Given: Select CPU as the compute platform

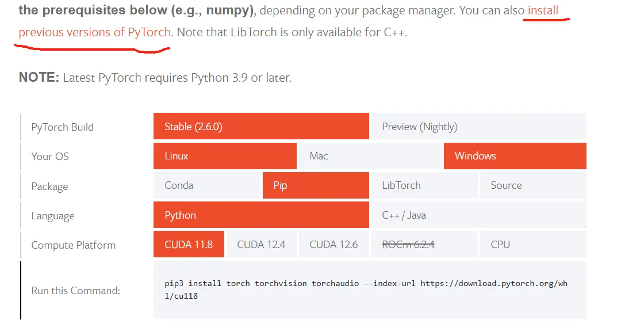Looking at the screenshot, I should pos(532,245).
